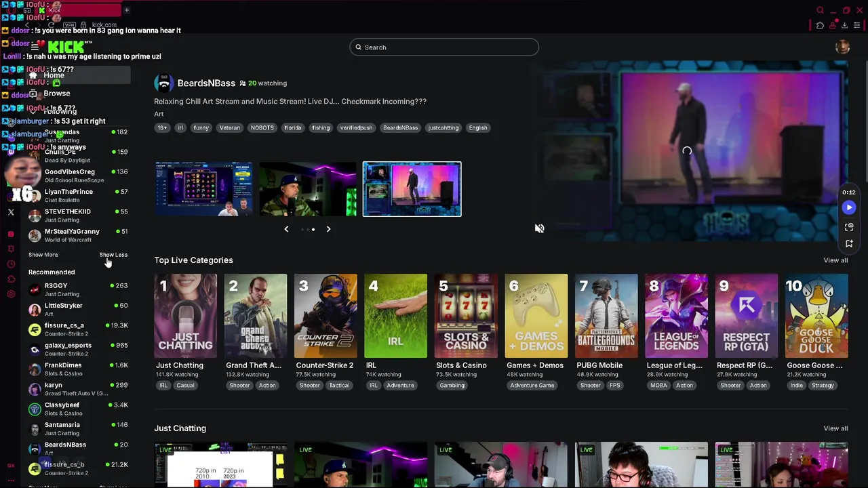Click the 'fishing' stream tag
This screenshot has width=868, height=488.
(x=321, y=127)
